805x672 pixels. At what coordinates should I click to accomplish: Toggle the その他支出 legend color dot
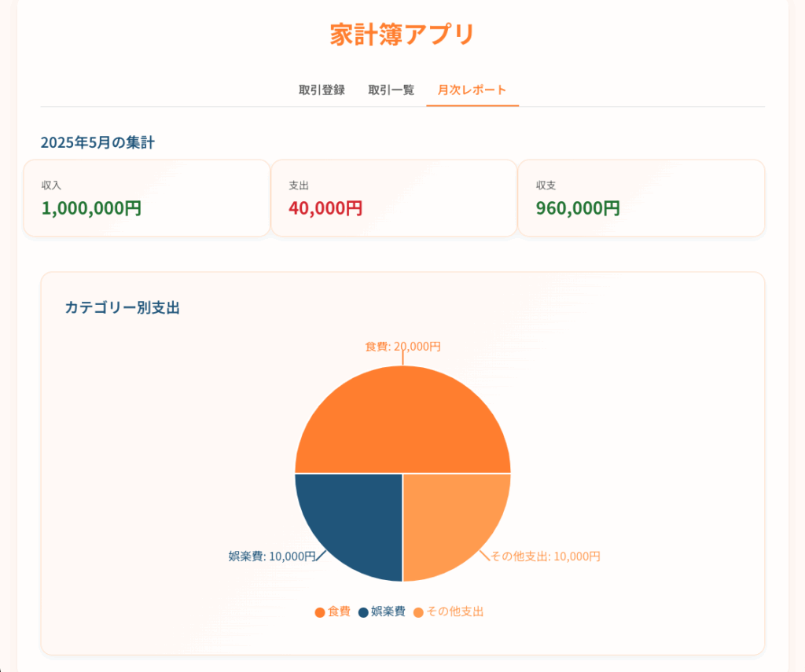point(418,612)
